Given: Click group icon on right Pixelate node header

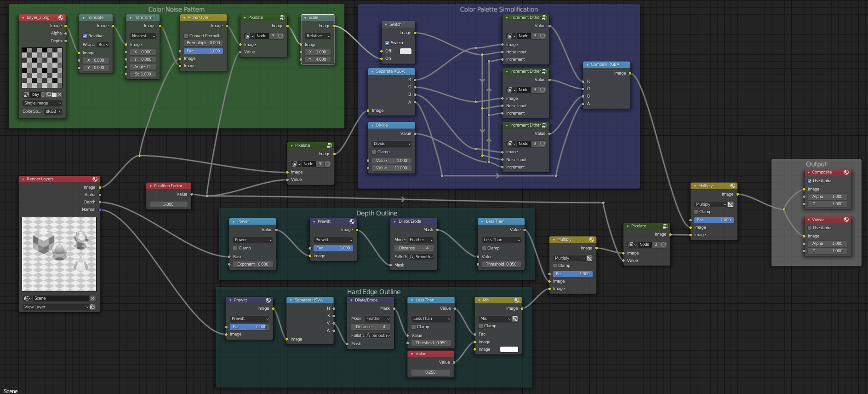Looking at the screenshot, I should (665, 226).
